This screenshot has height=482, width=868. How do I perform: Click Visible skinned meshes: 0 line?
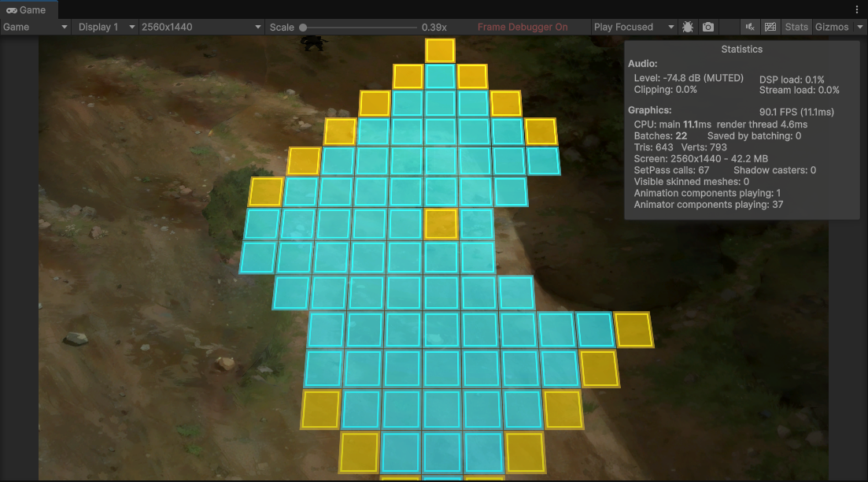pyautogui.click(x=692, y=182)
